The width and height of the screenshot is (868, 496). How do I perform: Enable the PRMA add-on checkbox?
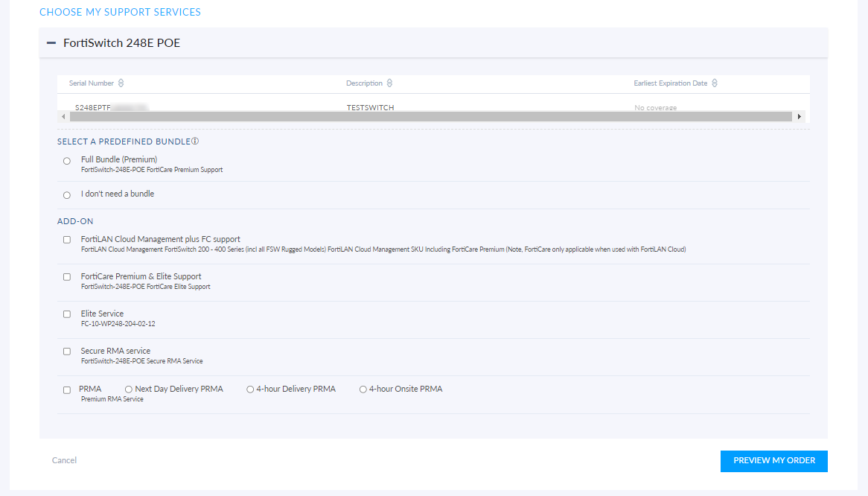coord(66,389)
